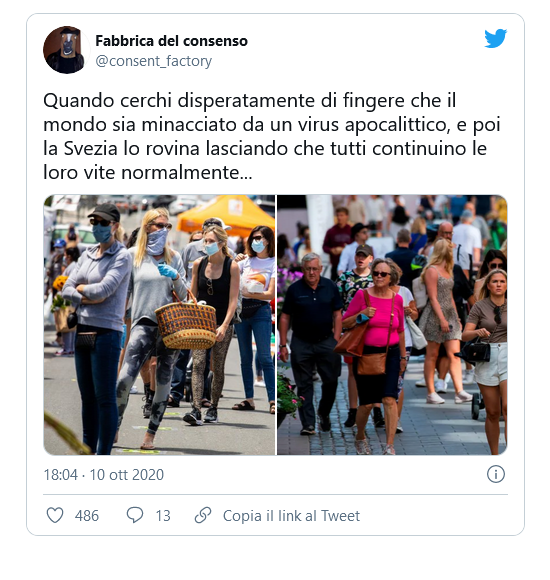Click the 13 replies count

[x=163, y=516]
